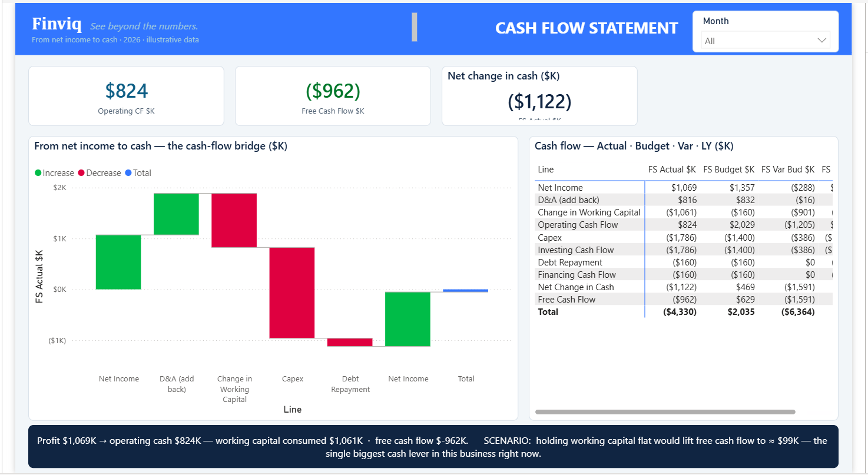Click the Capex row label in the table
The height and width of the screenshot is (475, 868).
(x=549, y=238)
